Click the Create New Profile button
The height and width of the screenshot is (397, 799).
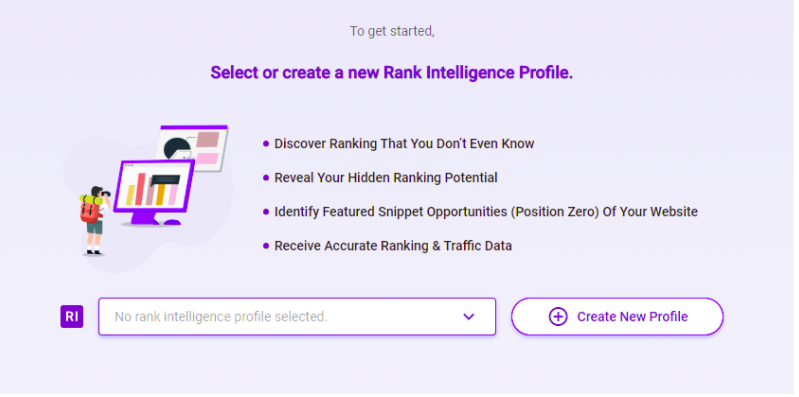tap(618, 316)
